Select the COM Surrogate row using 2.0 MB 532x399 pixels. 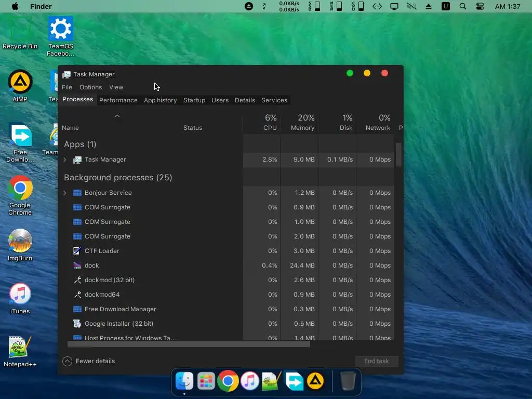coord(227,236)
